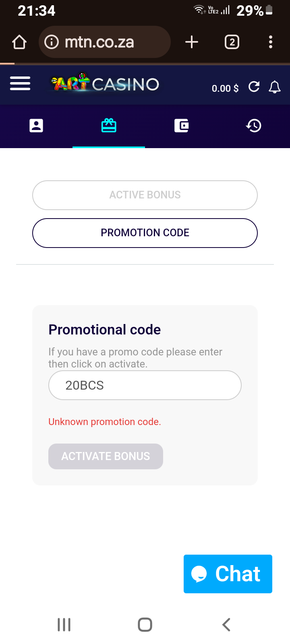Click the promo code input field

coord(145,385)
